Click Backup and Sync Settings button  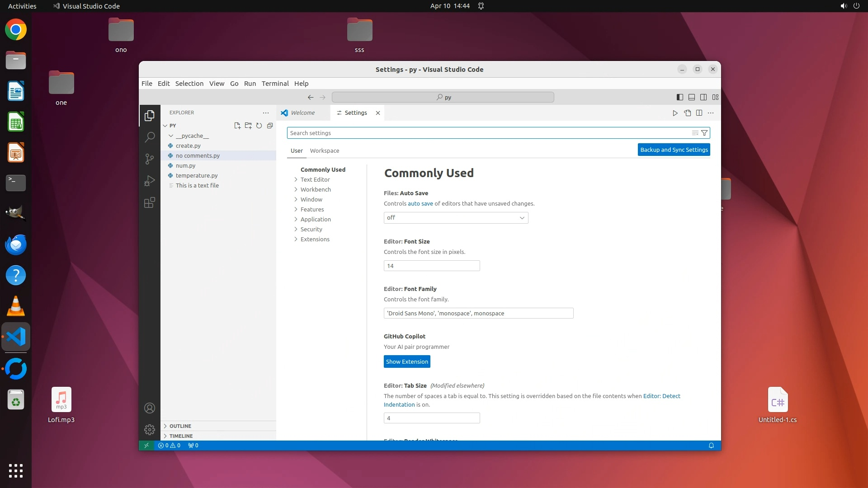click(674, 150)
